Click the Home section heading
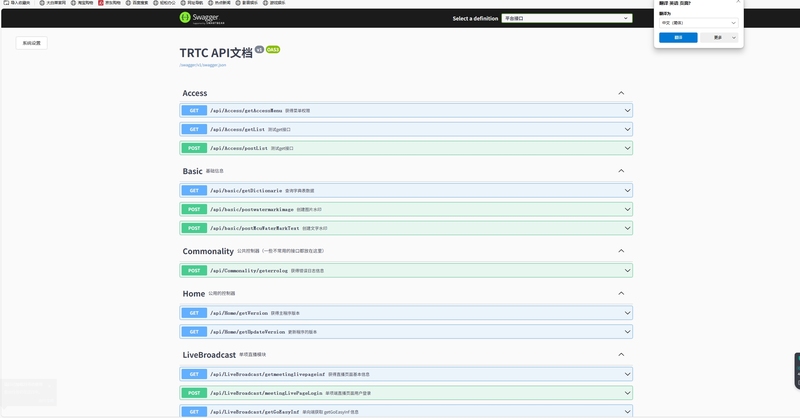800x418 pixels. click(194, 293)
